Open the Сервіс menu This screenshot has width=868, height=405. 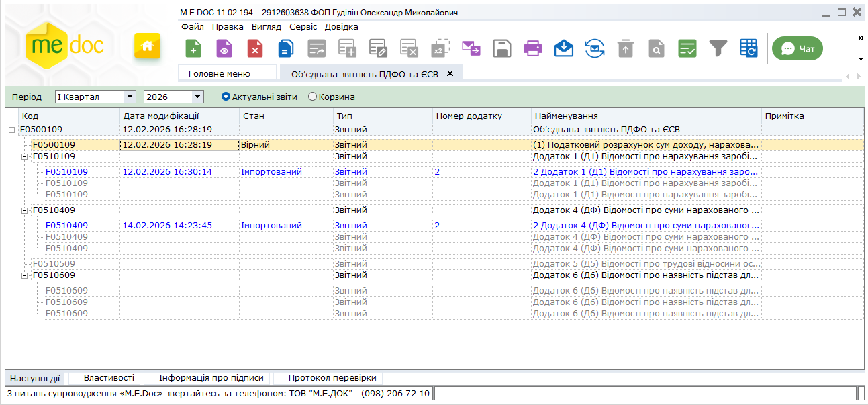click(303, 27)
